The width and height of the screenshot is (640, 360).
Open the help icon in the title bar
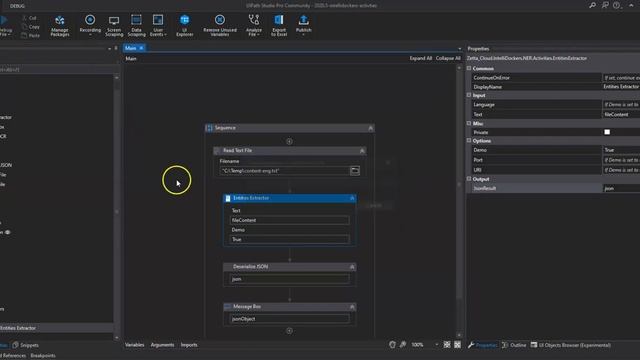click(x=616, y=5)
